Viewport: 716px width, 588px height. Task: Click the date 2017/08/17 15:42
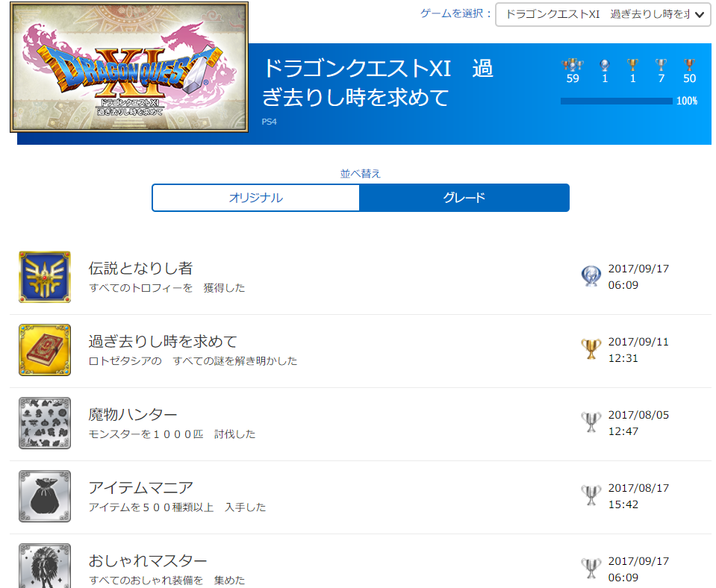tap(638, 496)
